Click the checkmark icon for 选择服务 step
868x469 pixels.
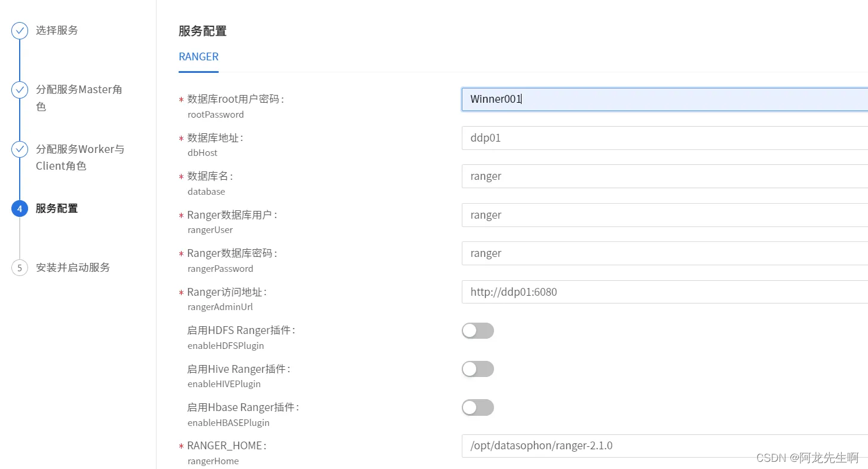[20, 30]
